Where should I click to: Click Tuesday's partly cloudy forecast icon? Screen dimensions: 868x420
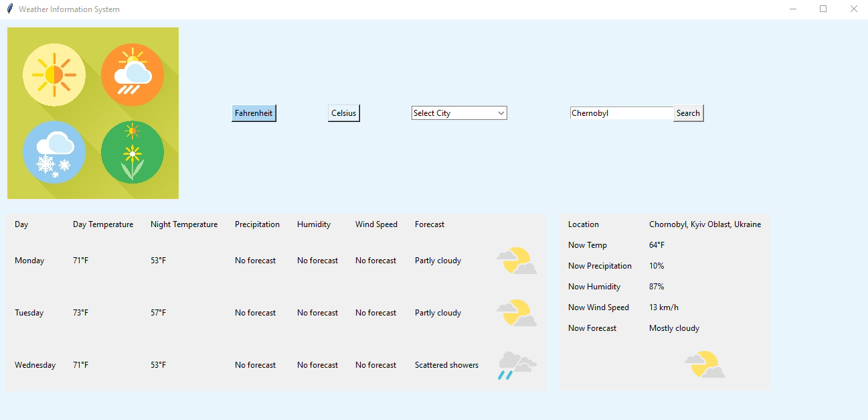(516, 313)
